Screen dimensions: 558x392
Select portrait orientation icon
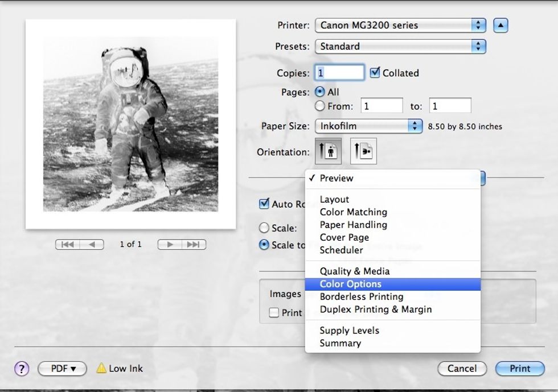click(328, 151)
